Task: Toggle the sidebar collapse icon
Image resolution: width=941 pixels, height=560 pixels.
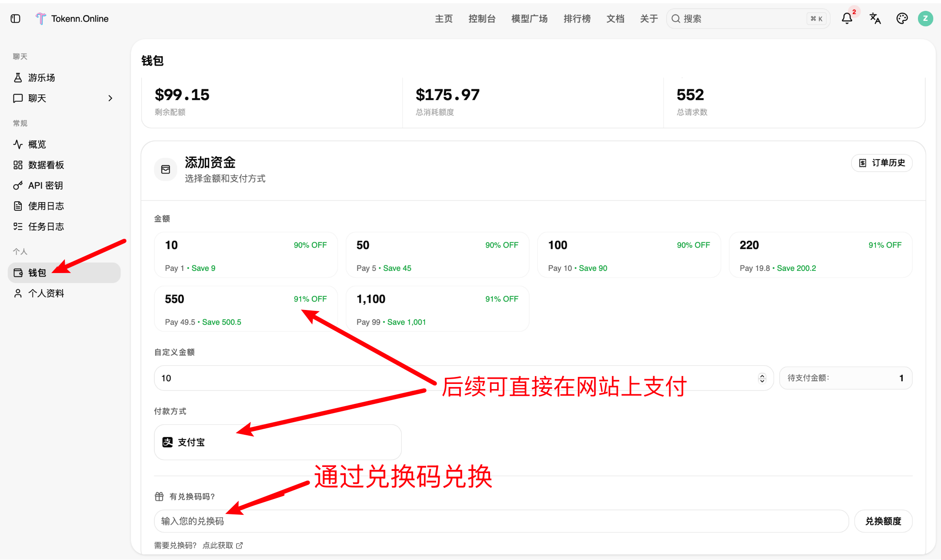Action: point(16,19)
